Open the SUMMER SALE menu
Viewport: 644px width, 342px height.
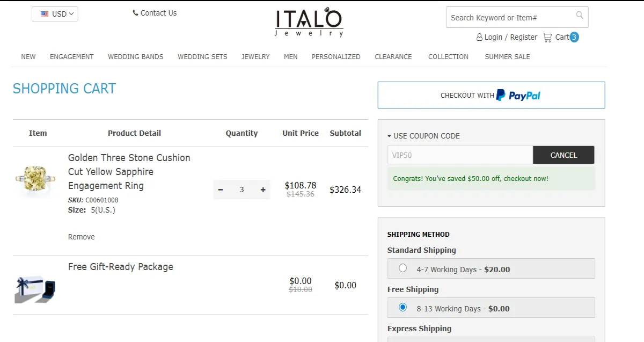point(507,56)
